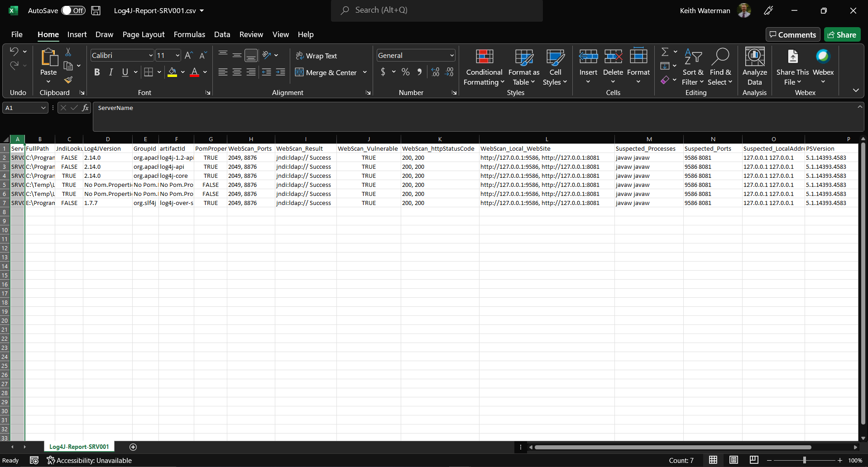Screen dimensions: 868x467
Task: Switch to Page Break Preview in status bar
Action: tap(754, 460)
